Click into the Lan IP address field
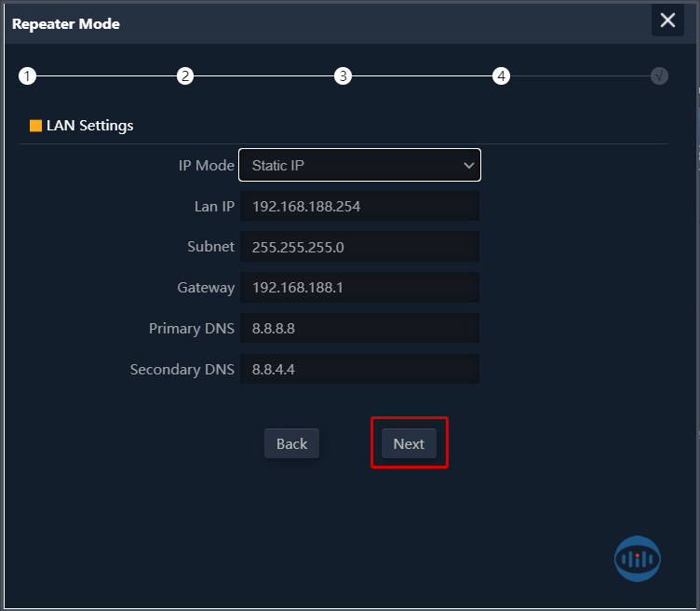The image size is (700, 611). coord(359,207)
